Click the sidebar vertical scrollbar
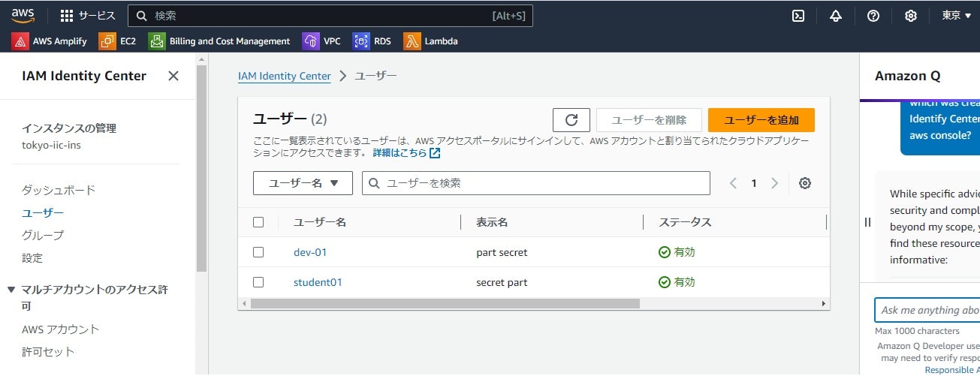 coord(201,168)
